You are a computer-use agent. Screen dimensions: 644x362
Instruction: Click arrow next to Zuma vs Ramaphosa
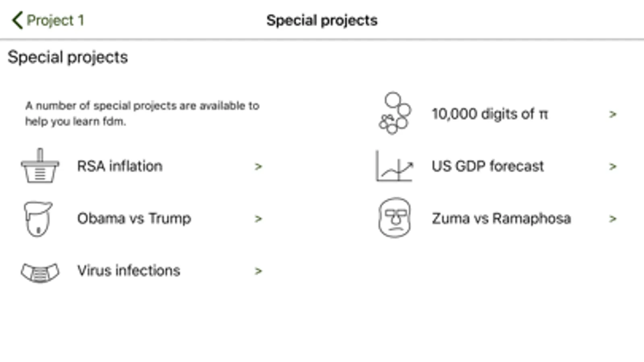pos(613,219)
